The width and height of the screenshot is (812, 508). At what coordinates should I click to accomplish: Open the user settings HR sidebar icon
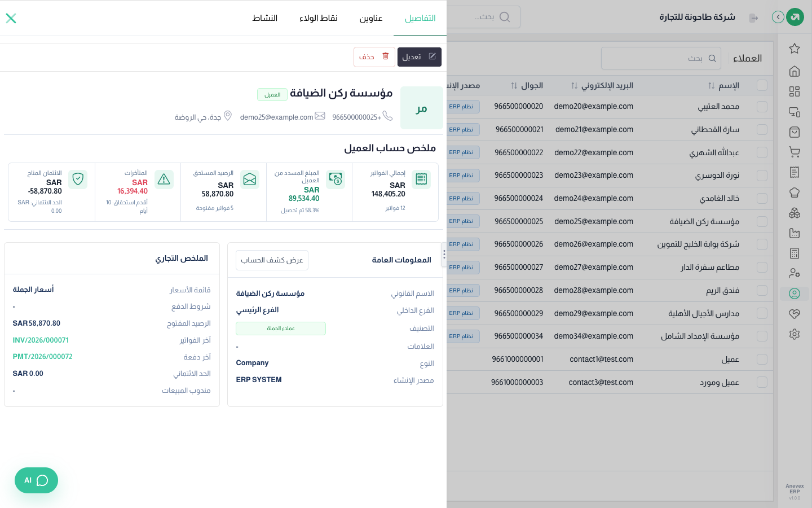coord(795,273)
